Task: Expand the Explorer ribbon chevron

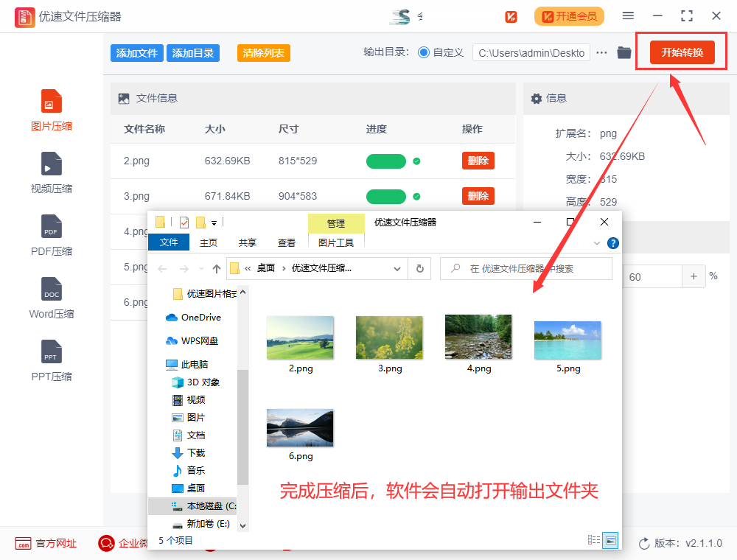Action: point(597,243)
